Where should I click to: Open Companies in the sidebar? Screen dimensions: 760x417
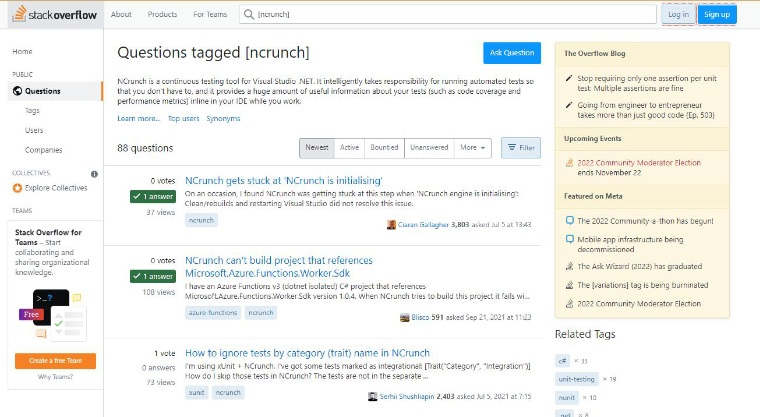(44, 150)
